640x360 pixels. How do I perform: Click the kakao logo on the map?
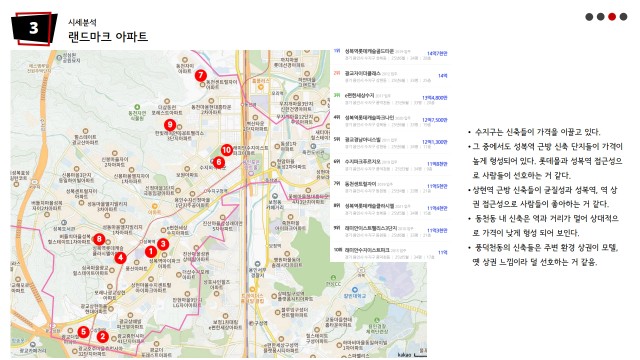coord(404,355)
